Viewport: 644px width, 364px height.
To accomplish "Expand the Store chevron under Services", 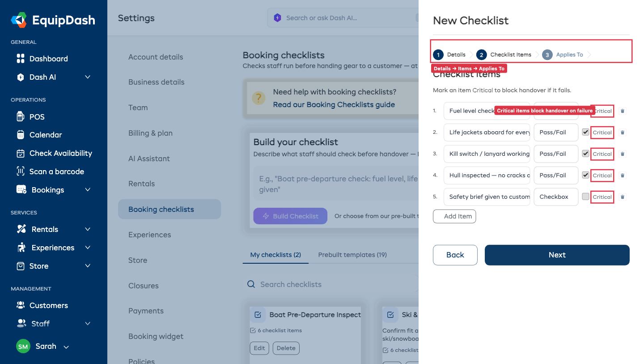I will tap(88, 266).
